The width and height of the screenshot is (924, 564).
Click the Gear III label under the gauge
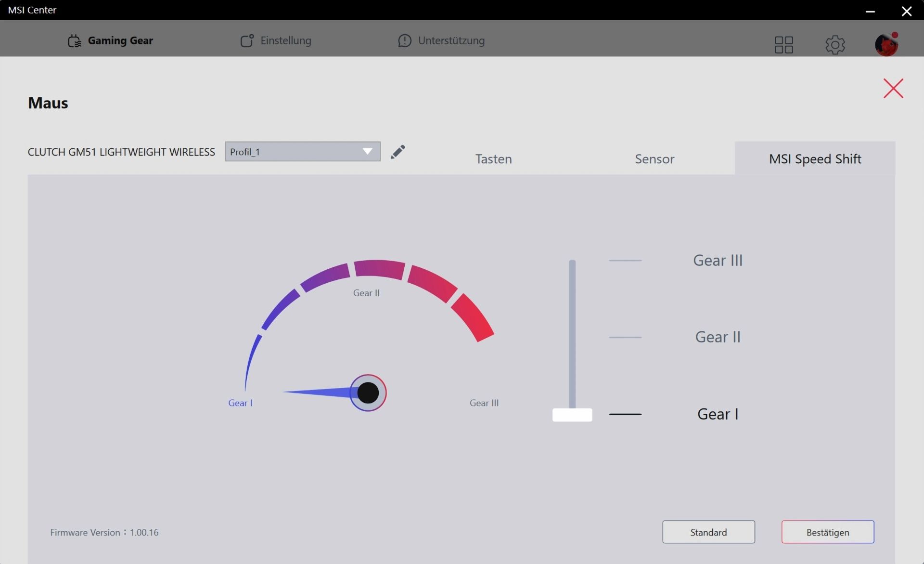pos(484,403)
